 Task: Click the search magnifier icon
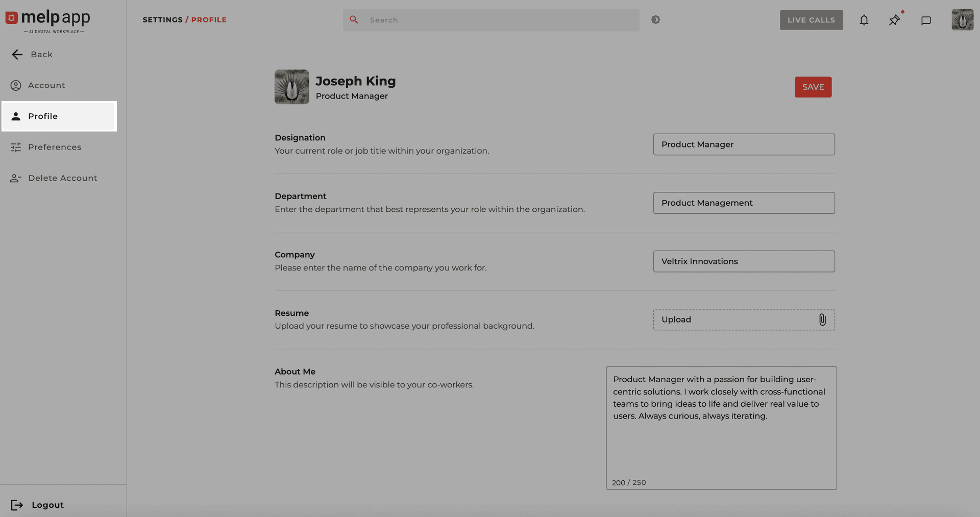point(354,19)
